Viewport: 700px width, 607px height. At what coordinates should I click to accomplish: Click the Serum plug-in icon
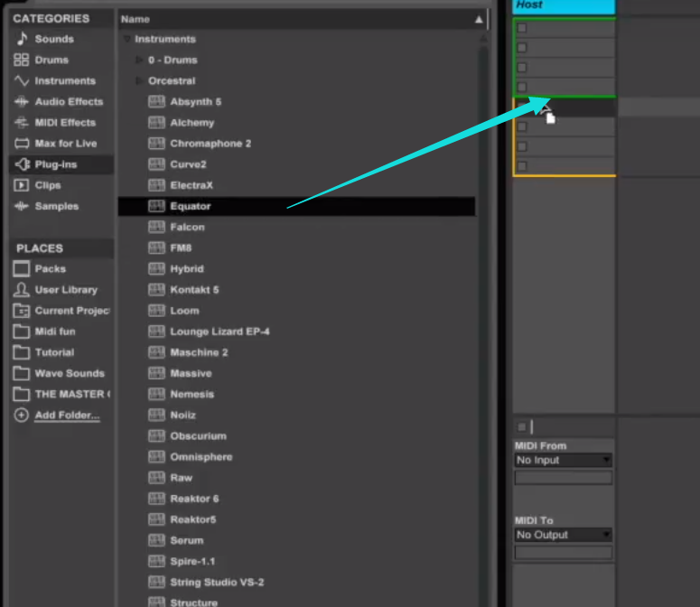156,540
